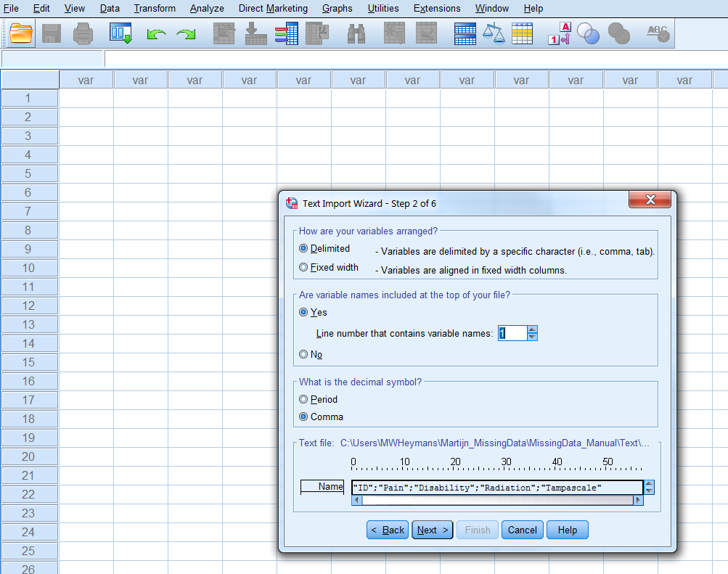Click the green Undo arrow icon

[155, 34]
